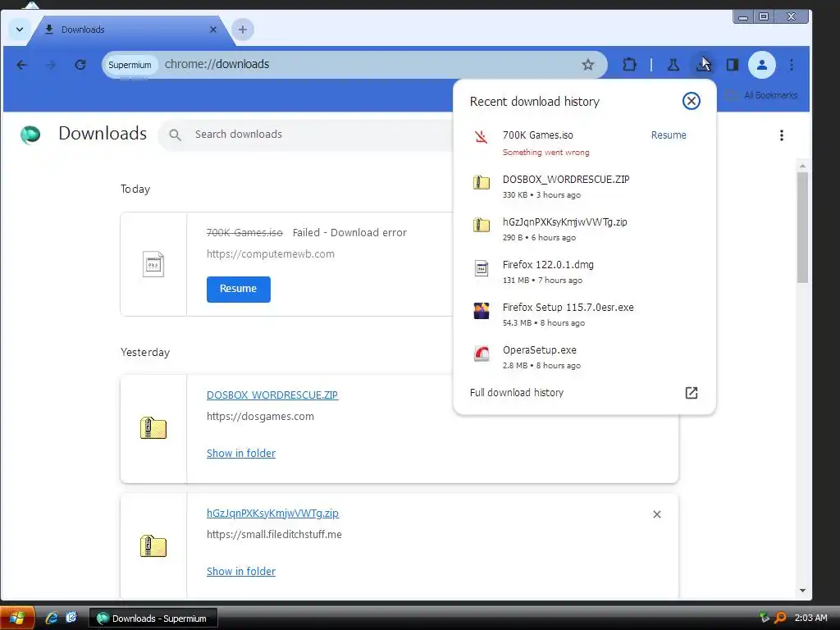Open the Extensions puzzle icon
This screenshot has height=630, width=840.
pos(629,65)
